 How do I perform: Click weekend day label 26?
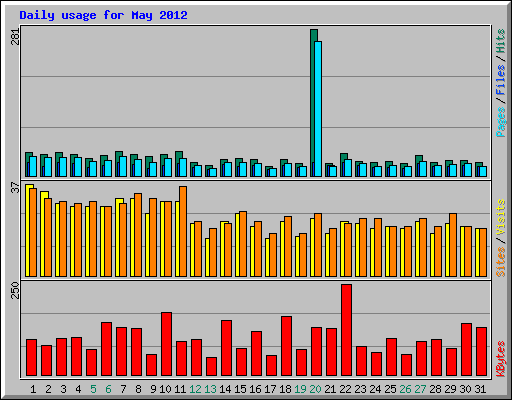pyautogui.click(x=405, y=389)
